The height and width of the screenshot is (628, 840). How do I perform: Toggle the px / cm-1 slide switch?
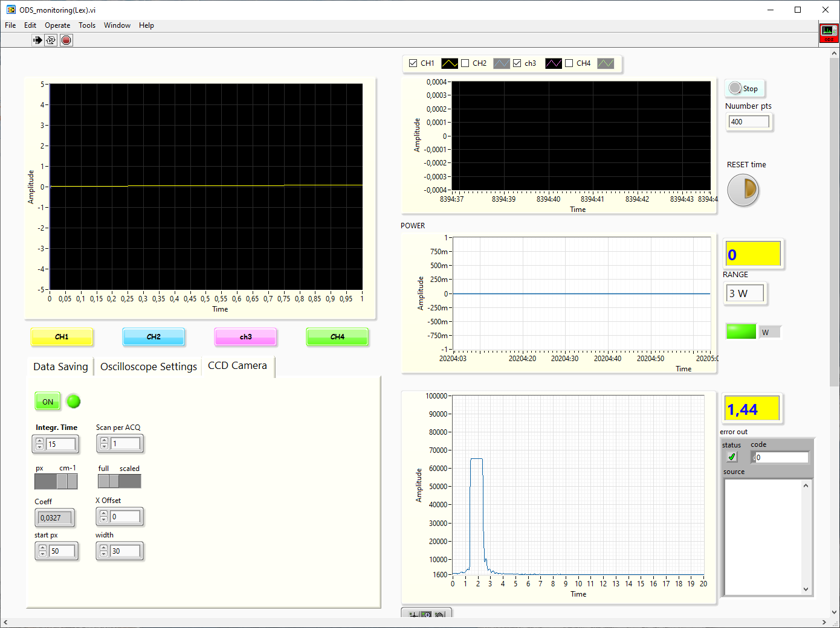point(56,481)
